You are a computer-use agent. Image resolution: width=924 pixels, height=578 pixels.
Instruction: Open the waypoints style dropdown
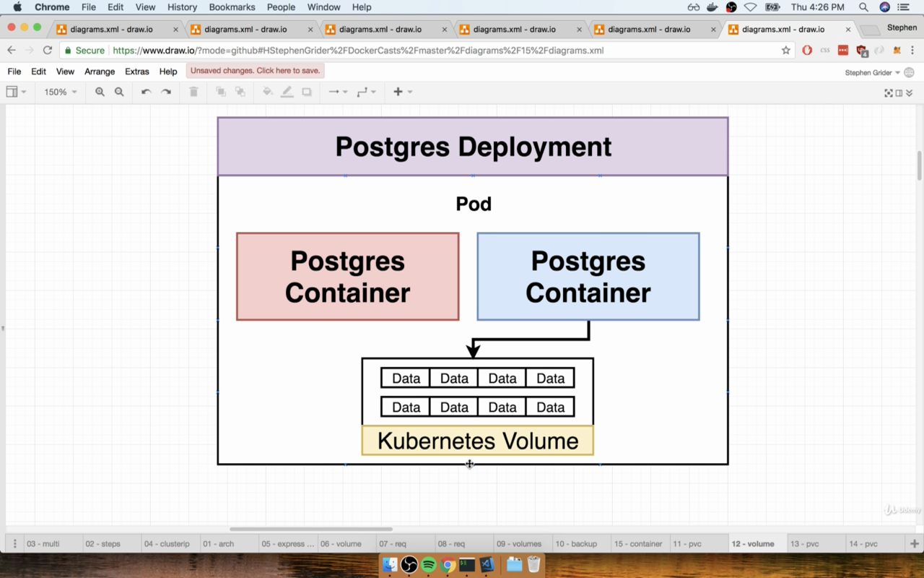(x=366, y=92)
